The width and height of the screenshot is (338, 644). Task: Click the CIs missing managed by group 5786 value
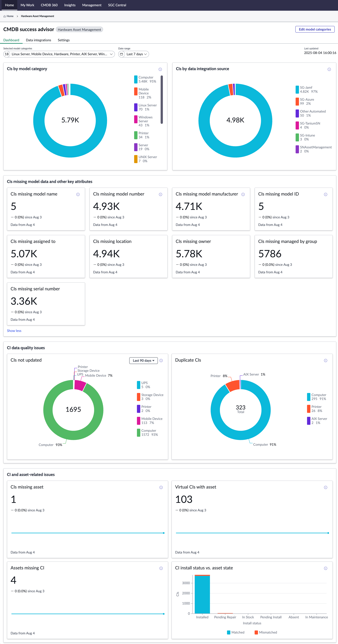pos(270,254)
